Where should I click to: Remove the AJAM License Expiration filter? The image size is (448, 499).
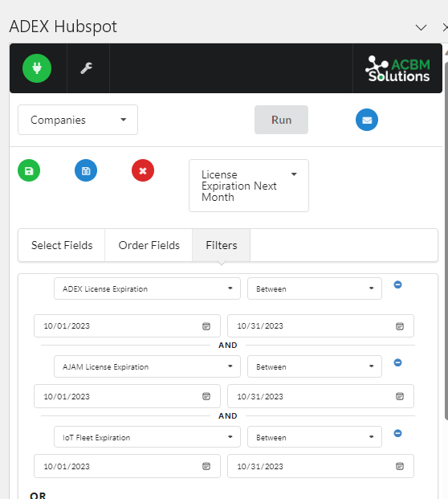397,362
